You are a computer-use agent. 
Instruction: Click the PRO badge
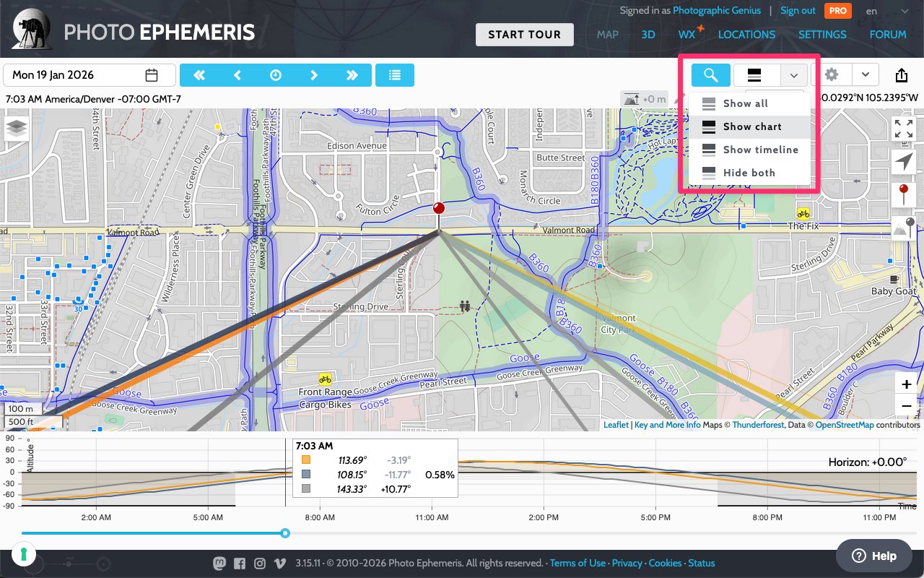click(x=838, y=11)
